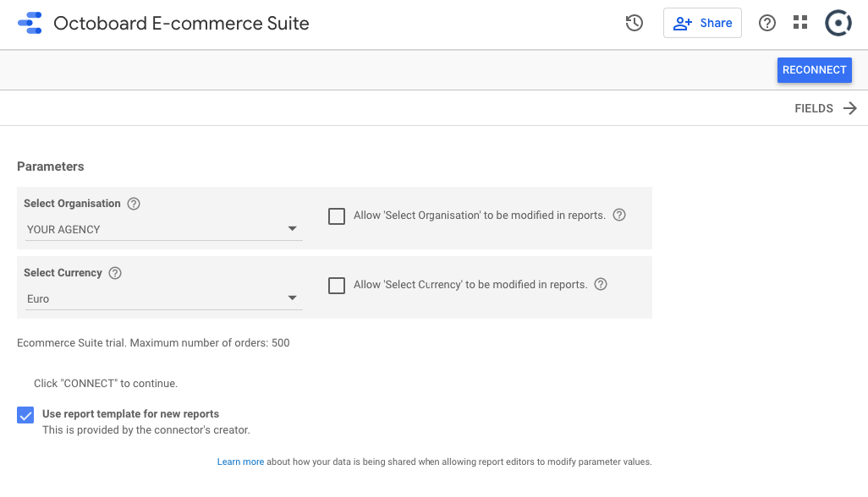The height and width of the screenshot is (497, 868).
Task: Open the YOUR AGENCY organisation dropdown
Action: [164, 229]
